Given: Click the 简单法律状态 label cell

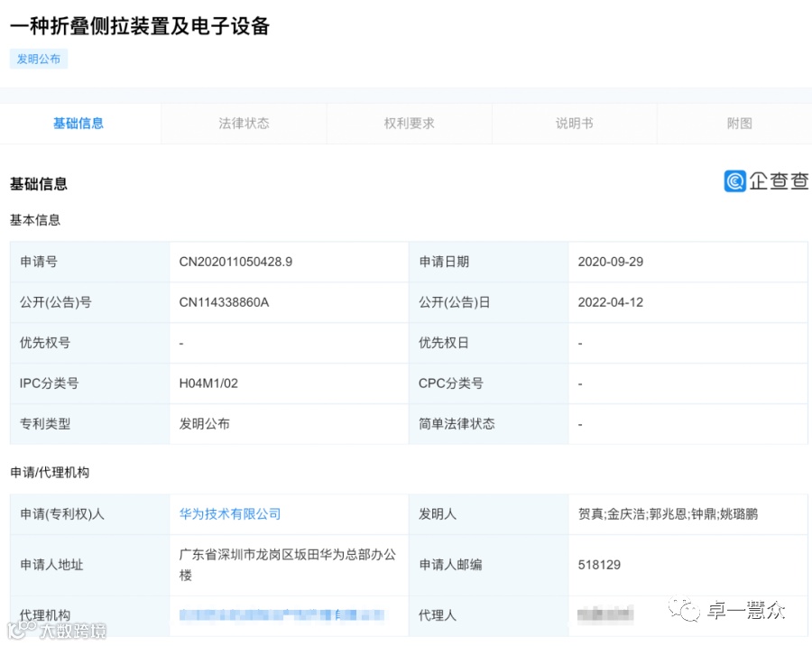Looking at the screenshot, I should pos(489,424).
